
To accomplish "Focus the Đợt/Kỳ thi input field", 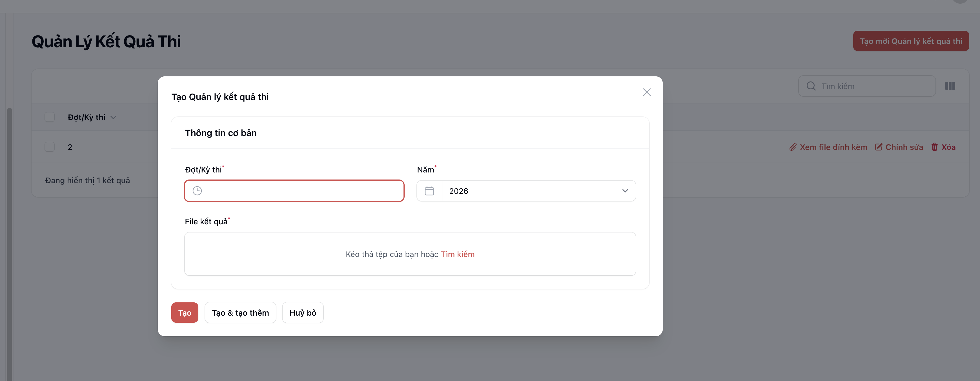I will 306,191.
